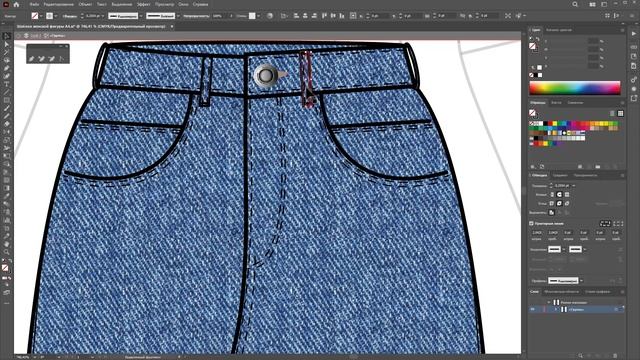Enable the Пунктирная линия checkbox
This screenshot has height=360, width=640.
[x=531, y=224]
